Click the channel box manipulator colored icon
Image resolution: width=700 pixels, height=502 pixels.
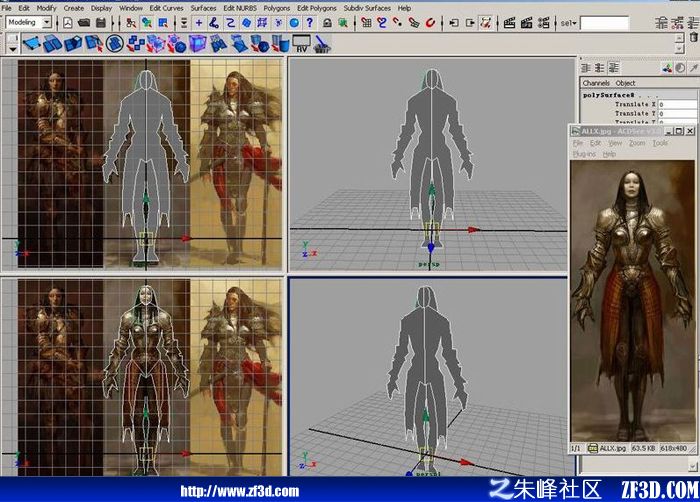pyautogui.click(x=667, y=68)
